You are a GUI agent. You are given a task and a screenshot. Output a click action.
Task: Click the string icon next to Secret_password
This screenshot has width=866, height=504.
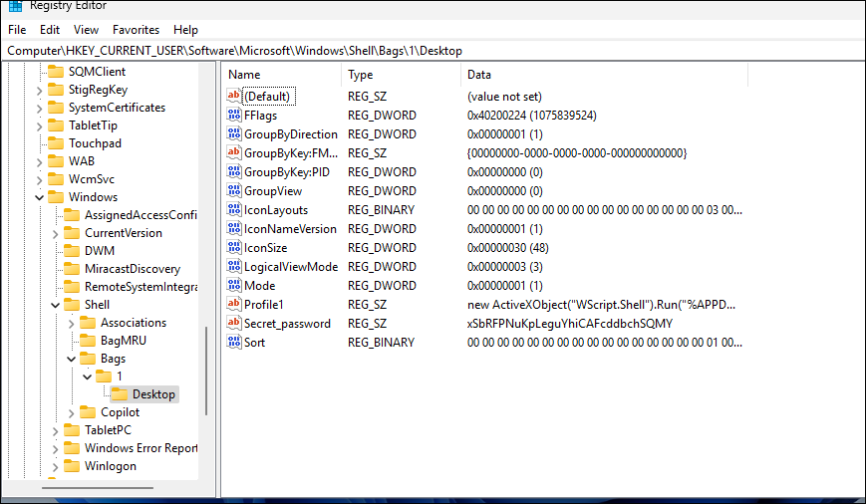click(x=233, y=323)
